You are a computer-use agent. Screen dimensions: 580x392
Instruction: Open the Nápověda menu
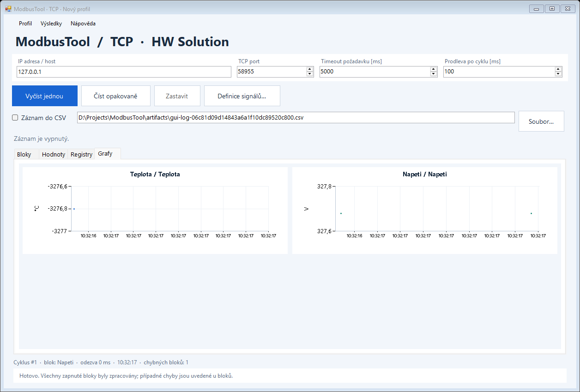[x=83, y=24]
